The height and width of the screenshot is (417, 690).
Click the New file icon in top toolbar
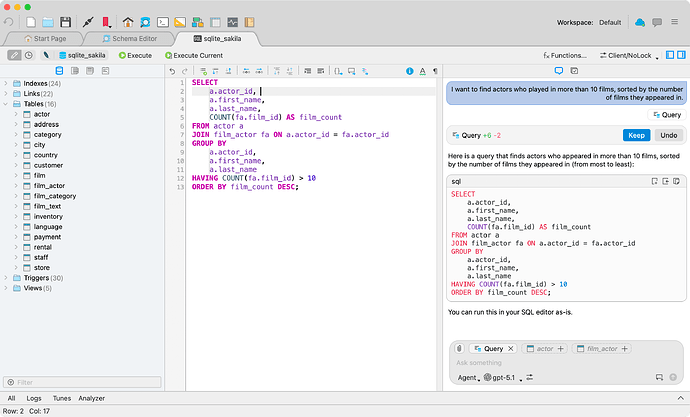31,22
